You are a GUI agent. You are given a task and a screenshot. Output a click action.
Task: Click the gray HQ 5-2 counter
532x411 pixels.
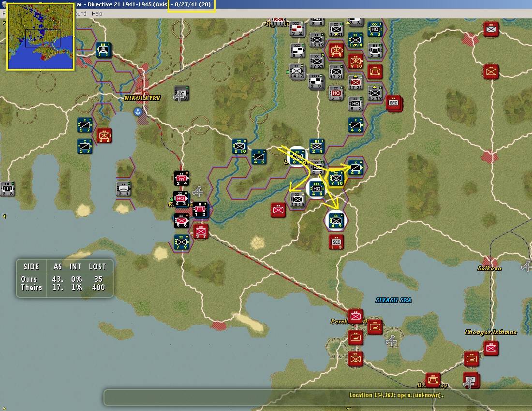(x=355, y=104)
